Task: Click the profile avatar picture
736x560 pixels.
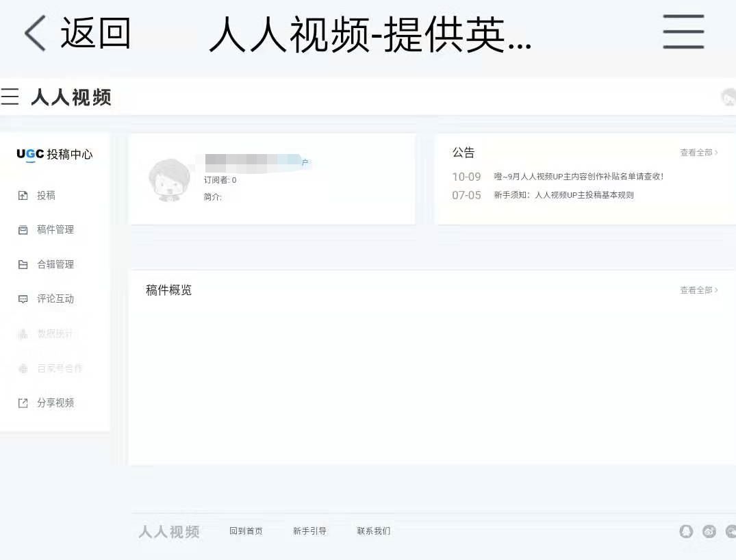Action: tap(169, 181)
